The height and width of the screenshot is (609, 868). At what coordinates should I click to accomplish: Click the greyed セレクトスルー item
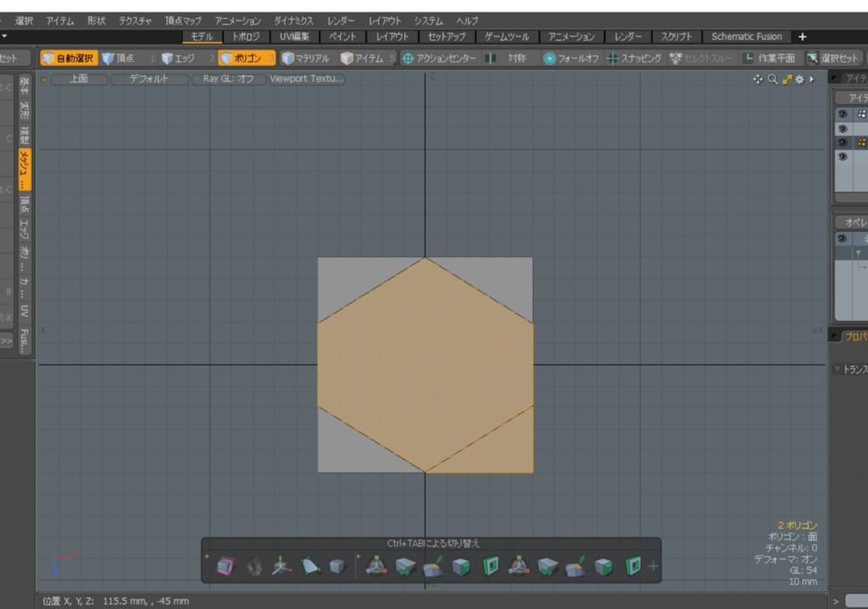tap(700, 58)
